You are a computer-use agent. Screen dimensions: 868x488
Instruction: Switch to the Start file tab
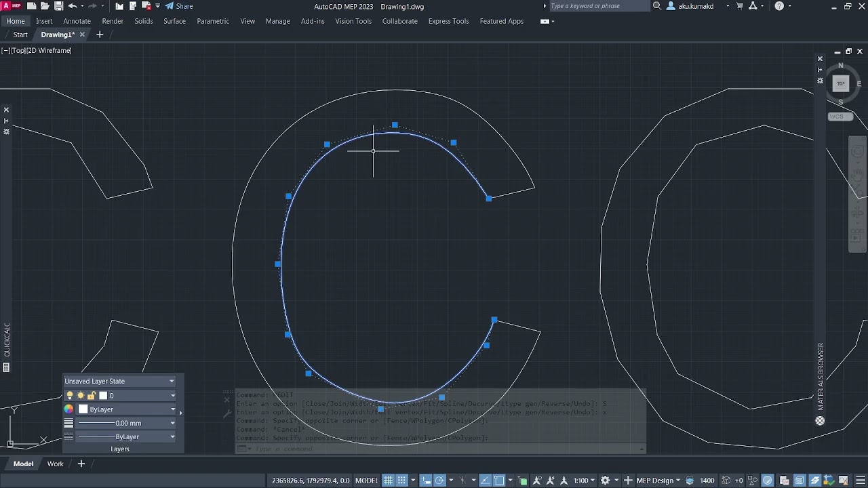tap(20, 35)
